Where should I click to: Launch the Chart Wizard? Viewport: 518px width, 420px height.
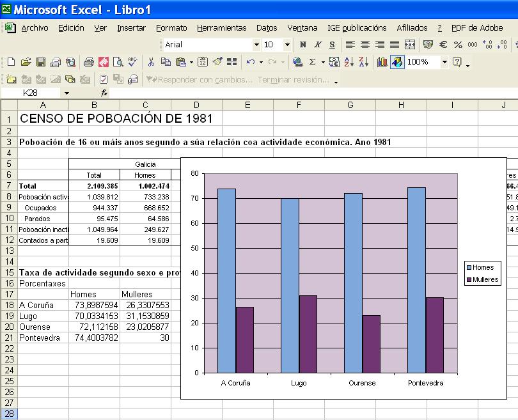point(382,62)
